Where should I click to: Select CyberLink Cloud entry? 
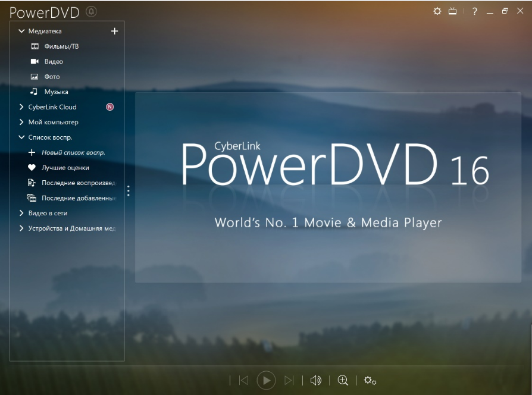click(52, 107)
